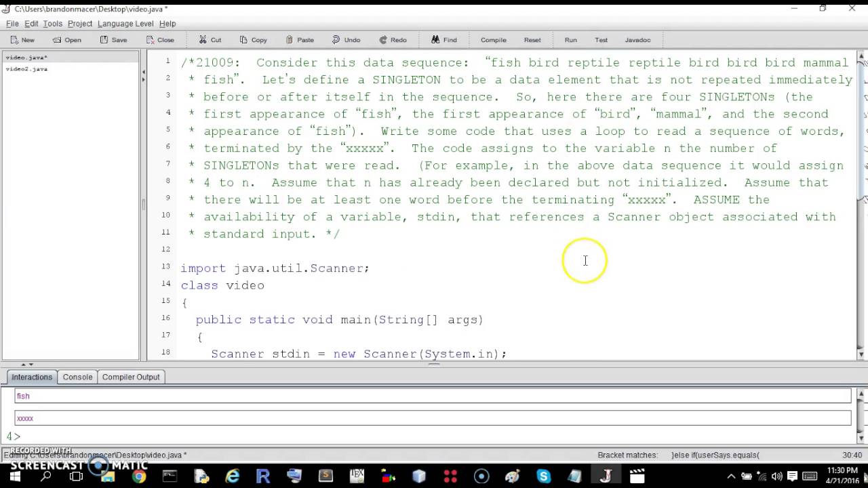Compile the code with Compile button
The width and height of the screenshot is (868, 488).
494,40
